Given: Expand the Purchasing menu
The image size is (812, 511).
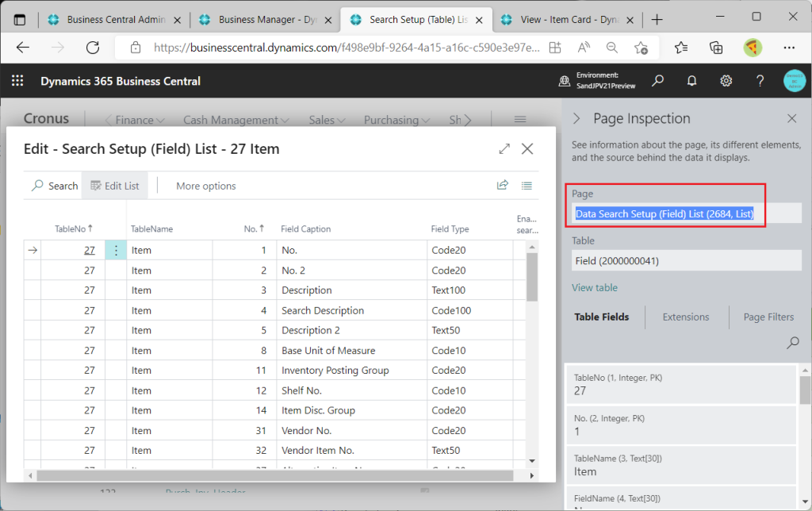Looking at the screenshot, I should [x=396, y=120].
